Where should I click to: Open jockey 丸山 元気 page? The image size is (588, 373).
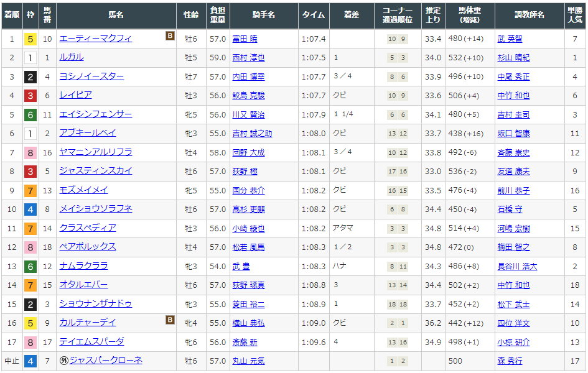tap(248, 361)
